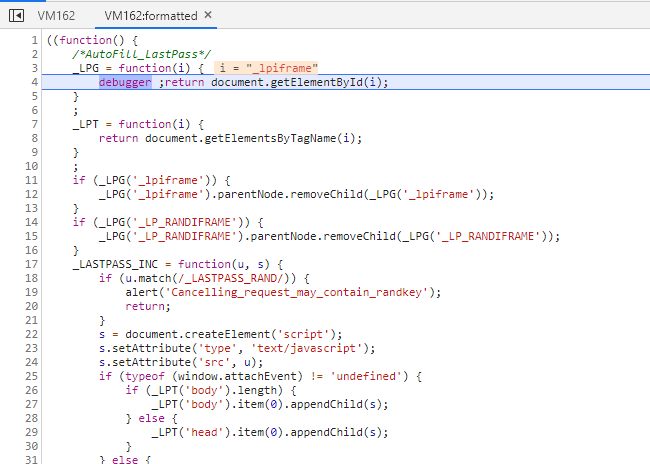Set breakpoint on line number 29

coord(32,432)
